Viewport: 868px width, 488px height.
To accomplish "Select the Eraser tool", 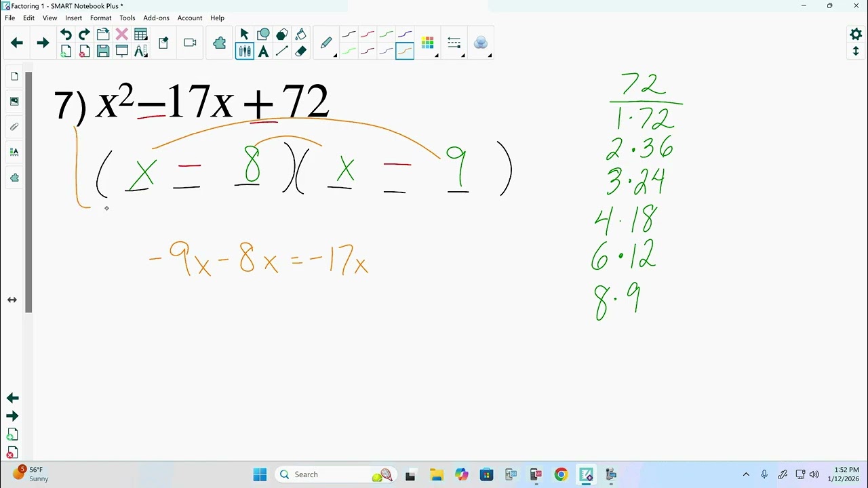I will pos(300,51).
